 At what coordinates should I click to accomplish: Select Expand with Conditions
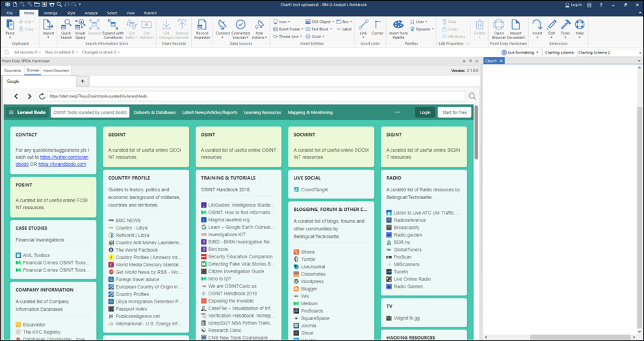[113, 29]
